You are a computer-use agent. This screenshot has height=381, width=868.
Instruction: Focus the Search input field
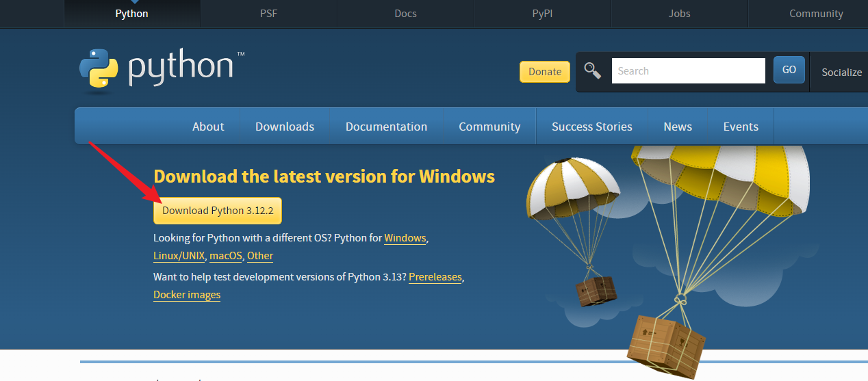688,71
